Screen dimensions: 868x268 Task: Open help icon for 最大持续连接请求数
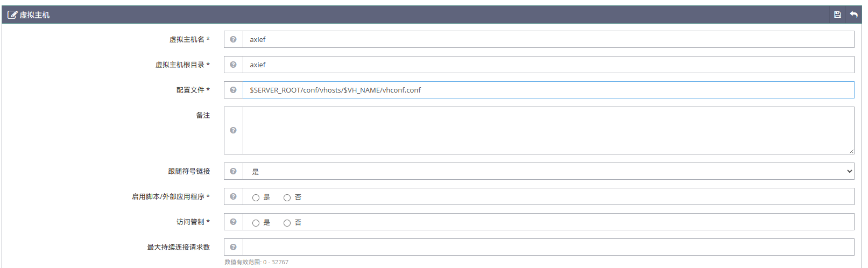(x=233, y=247)
